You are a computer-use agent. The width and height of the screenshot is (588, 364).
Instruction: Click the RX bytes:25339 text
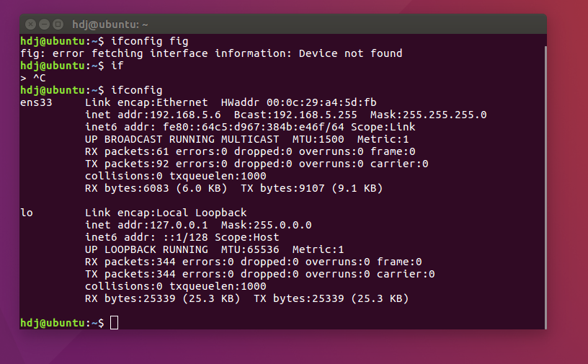130,298
